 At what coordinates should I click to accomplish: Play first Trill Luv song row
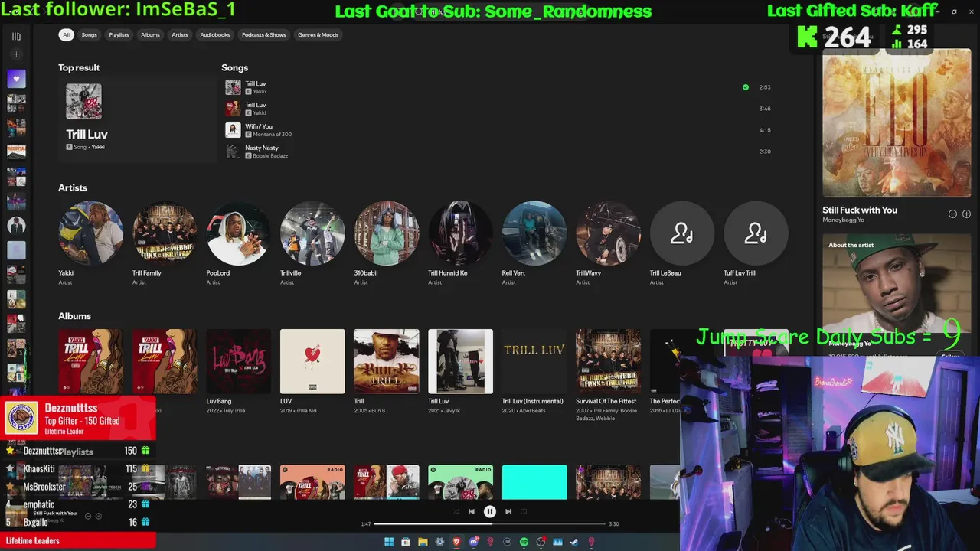click(x=498, y=87)
